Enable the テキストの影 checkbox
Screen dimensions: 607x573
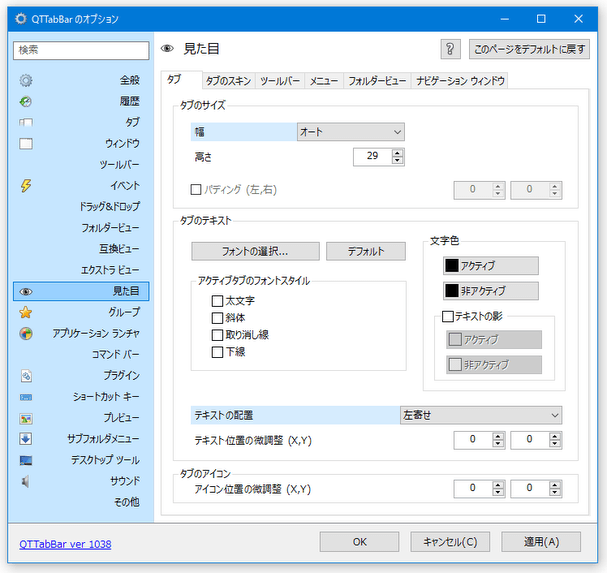[x=448, y=316]
